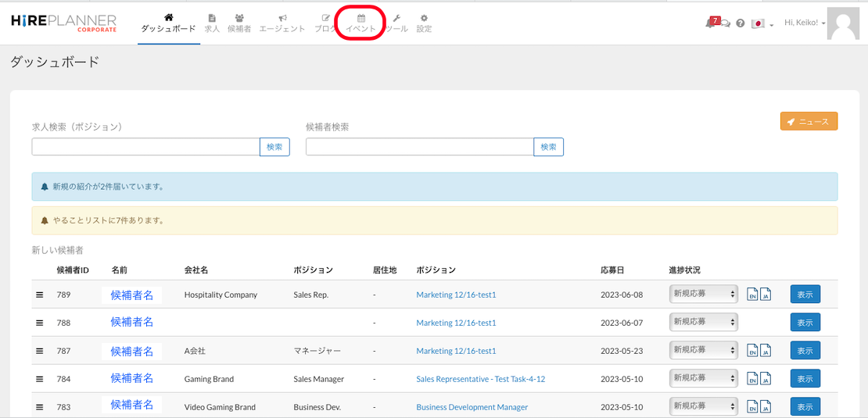
Task: Click the JA resume icon for candidate 787
Action: tap(766, 351)
